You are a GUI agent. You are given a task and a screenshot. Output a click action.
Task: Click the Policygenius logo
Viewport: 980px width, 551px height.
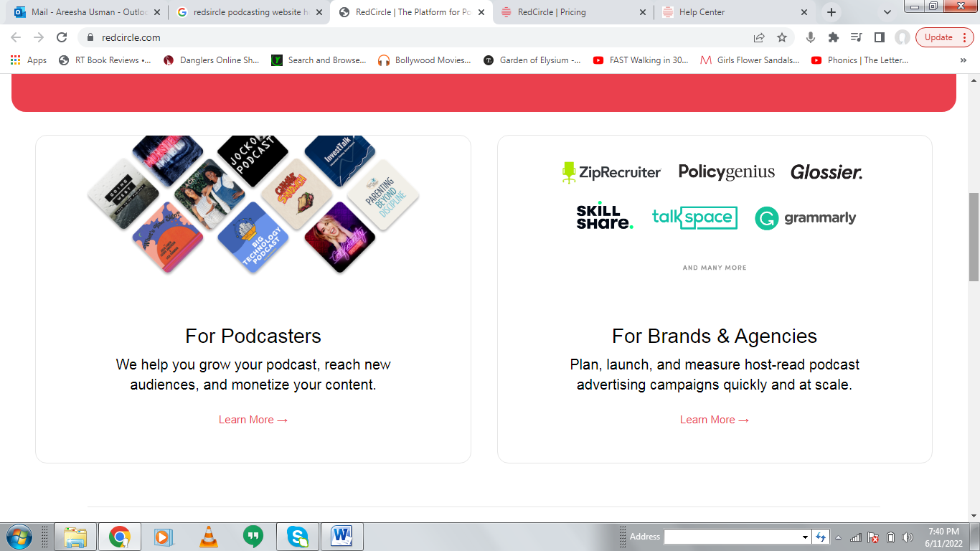(727, 172)
